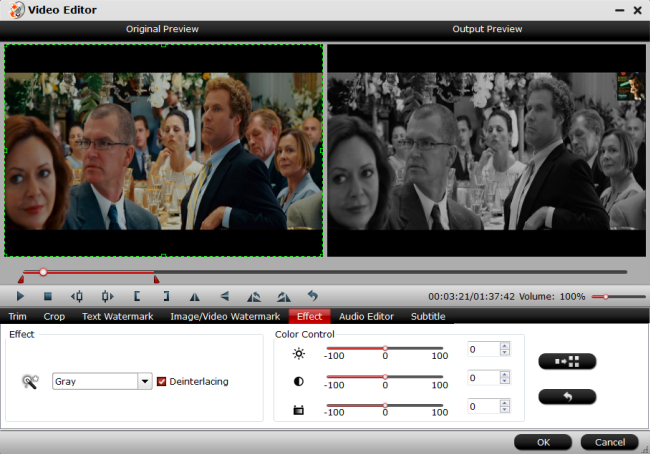Click the volume slider handle

click(x=606, y=297)
